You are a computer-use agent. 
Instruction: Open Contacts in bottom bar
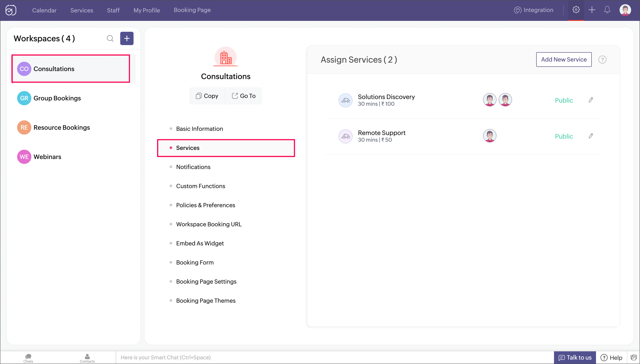pyautogui.click(x=87, y=358)
